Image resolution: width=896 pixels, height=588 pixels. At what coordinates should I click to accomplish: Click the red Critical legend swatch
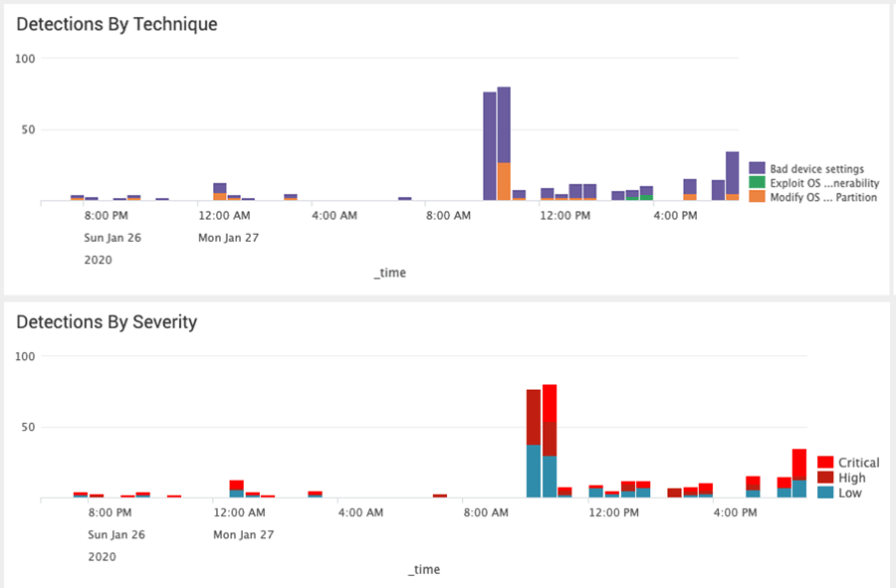(x=824, y=463)
